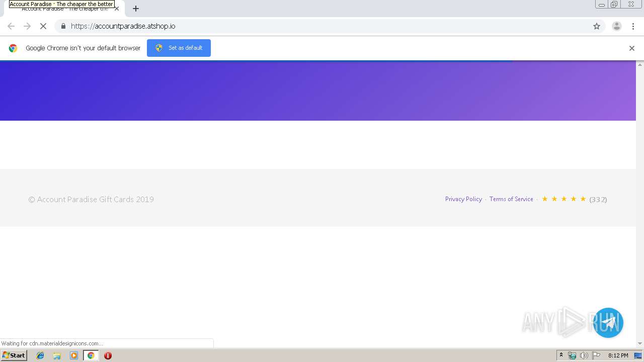This screenshot has width=644, height=362.
Task: Show hidden system tray icons
Action: [x=561, y=355]
